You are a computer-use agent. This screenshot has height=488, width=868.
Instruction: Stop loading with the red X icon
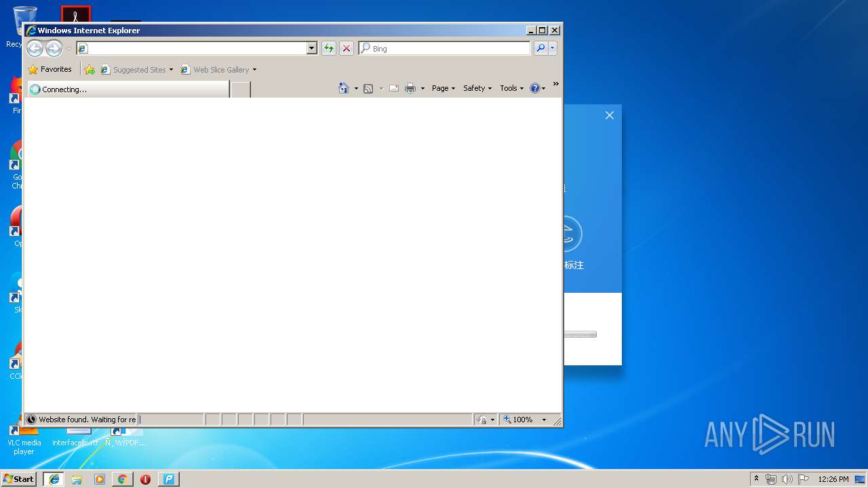point(347,48)
